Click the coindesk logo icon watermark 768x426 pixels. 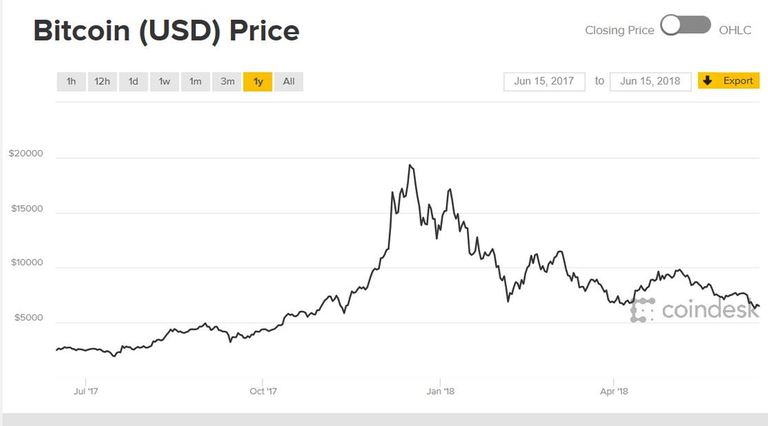[643, 310]
